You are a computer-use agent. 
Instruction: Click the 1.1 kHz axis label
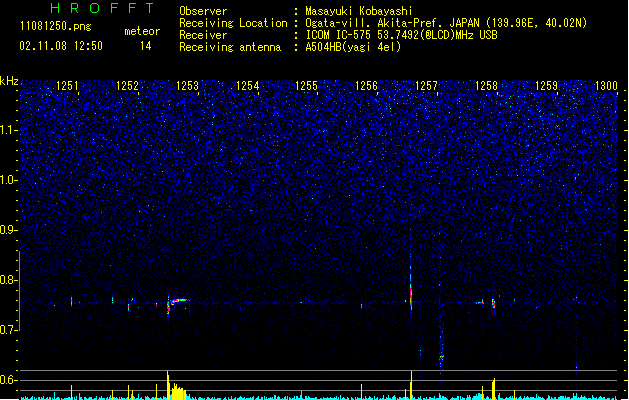(8, 130)
